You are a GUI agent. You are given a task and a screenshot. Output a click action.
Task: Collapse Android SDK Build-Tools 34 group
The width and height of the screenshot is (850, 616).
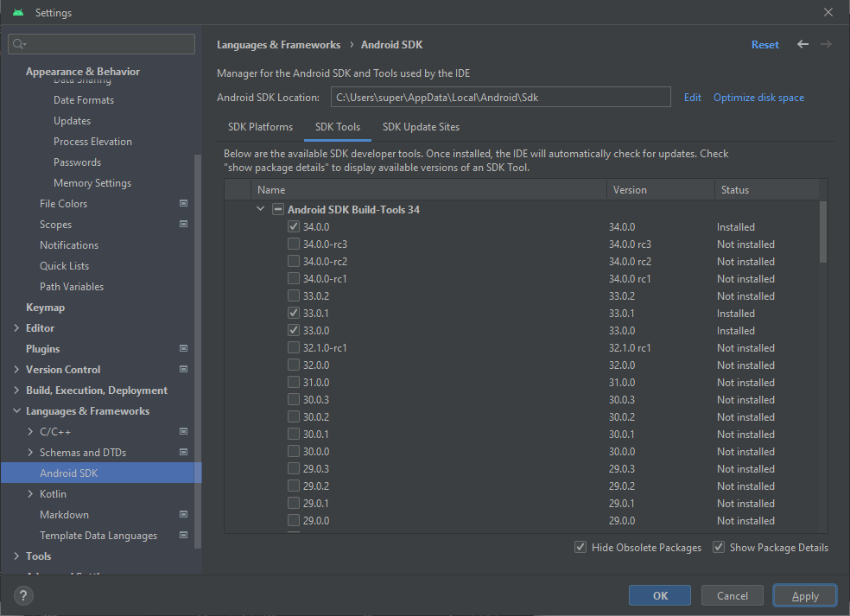point(260,209)
